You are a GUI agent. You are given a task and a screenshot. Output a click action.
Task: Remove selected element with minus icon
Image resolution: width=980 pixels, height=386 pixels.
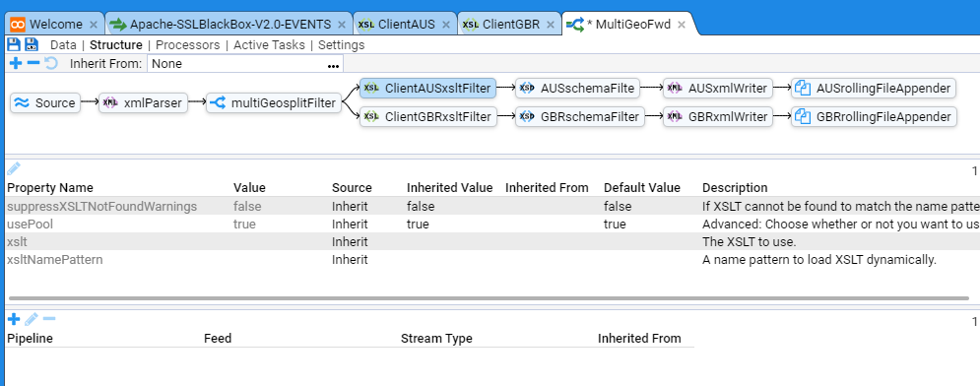point(33,63)
